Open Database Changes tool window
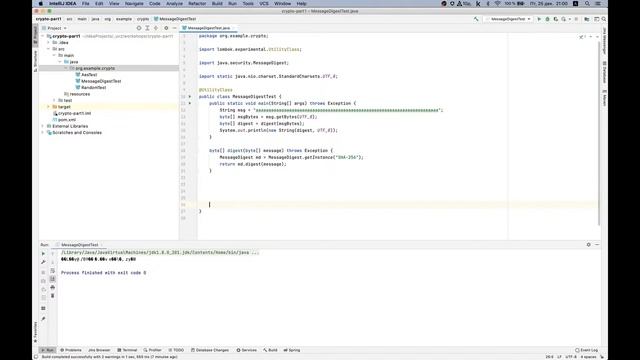The image size is (640, 360). (x=210, y=350)
